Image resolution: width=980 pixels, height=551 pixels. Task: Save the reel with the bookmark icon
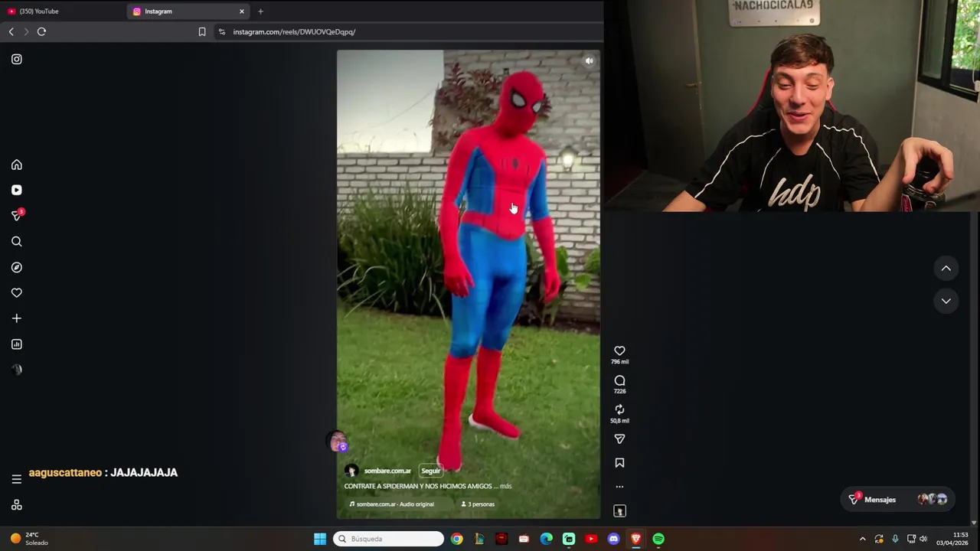pyautogui.click(x=619, y=463)
